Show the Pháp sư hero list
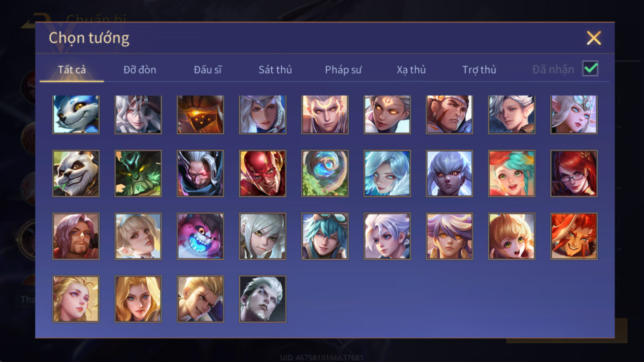This screenshot has height=362, width=644. pyautogui.click(x=343, y=70)
